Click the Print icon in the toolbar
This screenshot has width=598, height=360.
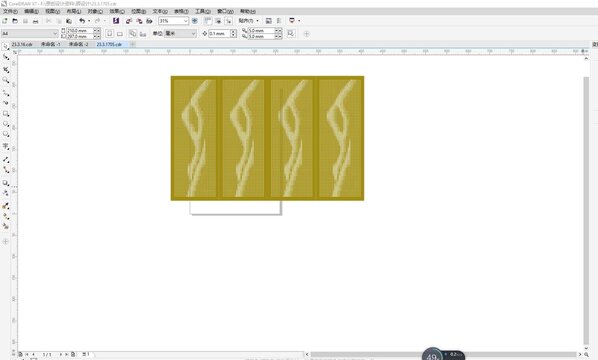(x=35, y=21)
